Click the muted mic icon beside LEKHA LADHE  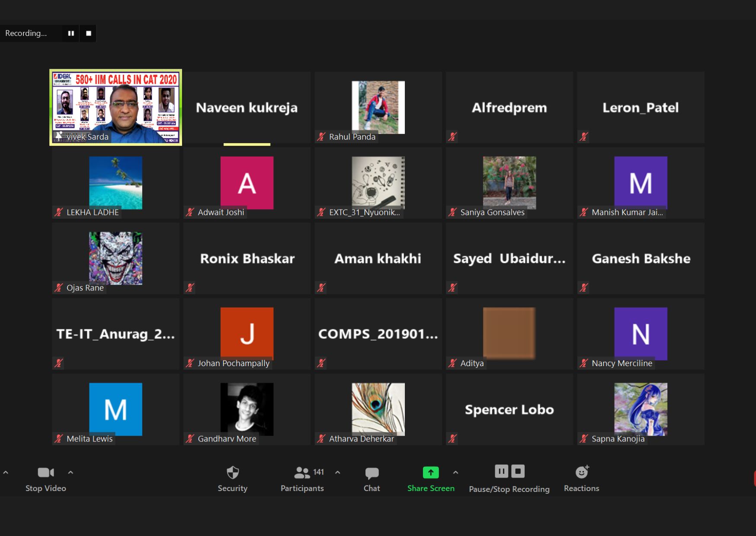tap(59, 213)
